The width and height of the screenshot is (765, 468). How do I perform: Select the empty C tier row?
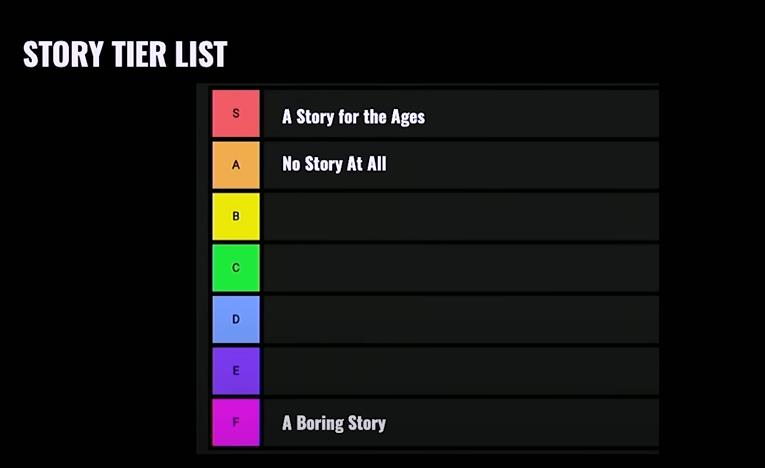461,268
